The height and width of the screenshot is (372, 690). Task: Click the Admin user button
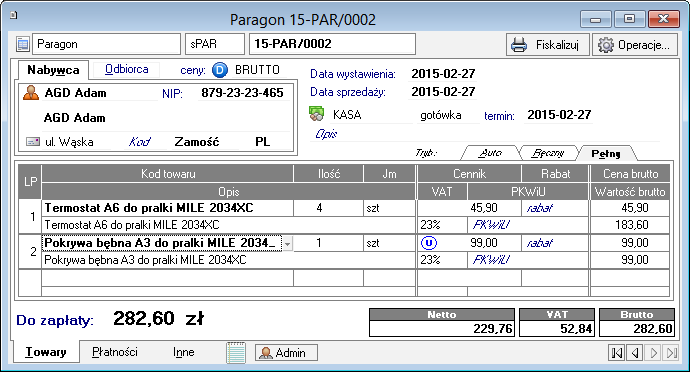pyautogui.click(x=286, y=353)
